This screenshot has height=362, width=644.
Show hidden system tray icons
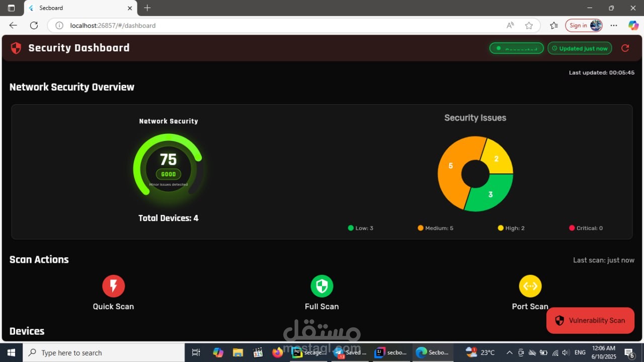(509, 352)
